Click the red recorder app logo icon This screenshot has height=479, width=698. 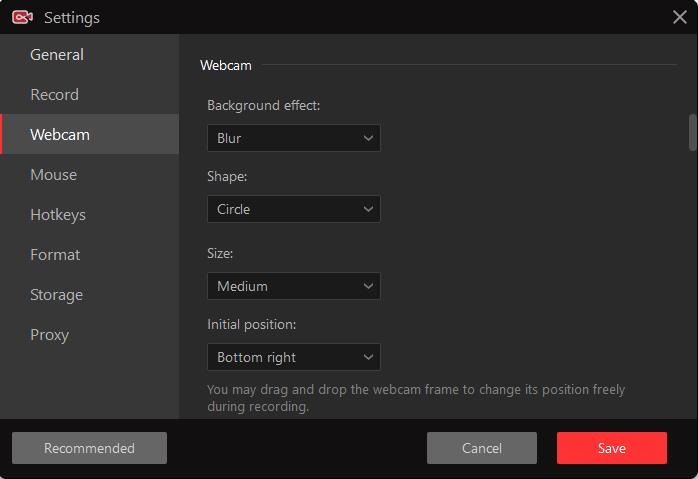click(22, 17)
